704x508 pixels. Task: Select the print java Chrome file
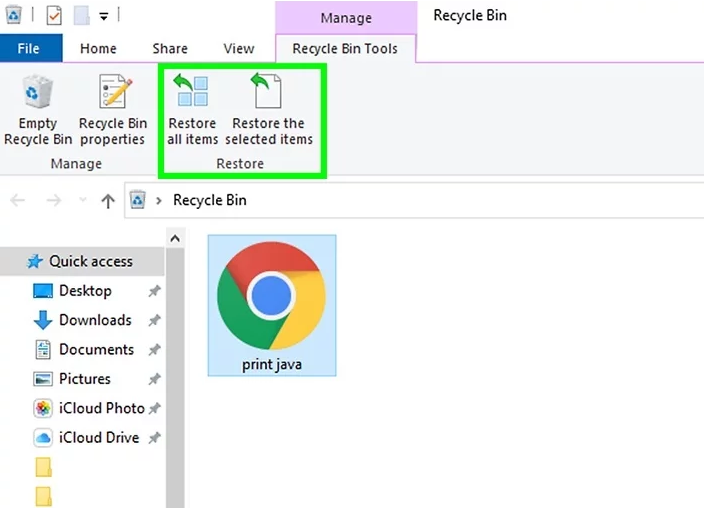[272, 305]
